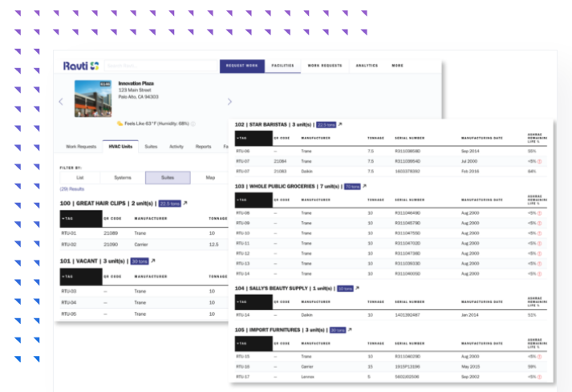Click the Ravti logo
Screen dimensions: 572x392
tap(81, 66)
